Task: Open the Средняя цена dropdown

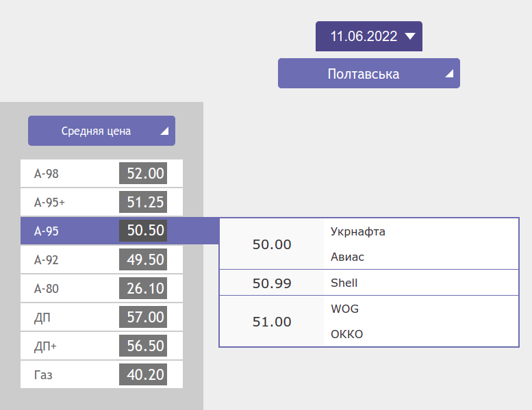Action: point(101,131)
